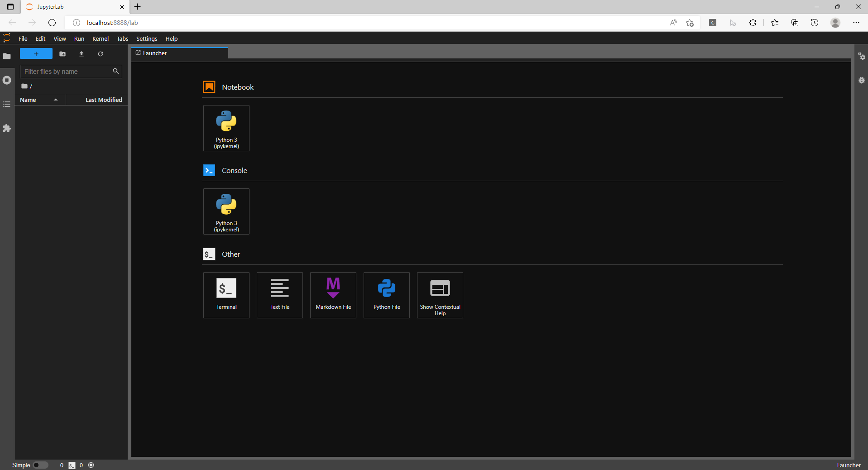Open File Browser sidebar tab
Image resolution: width=868 pixels, height=470 pixels.
pos(7,56)
